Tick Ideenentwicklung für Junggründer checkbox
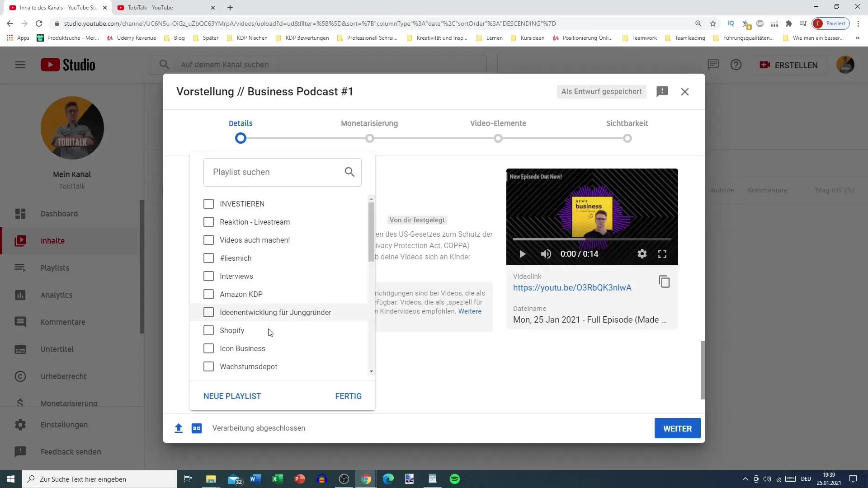The width and height of the screenshot is (868, 488). click(x=208, y=312)
